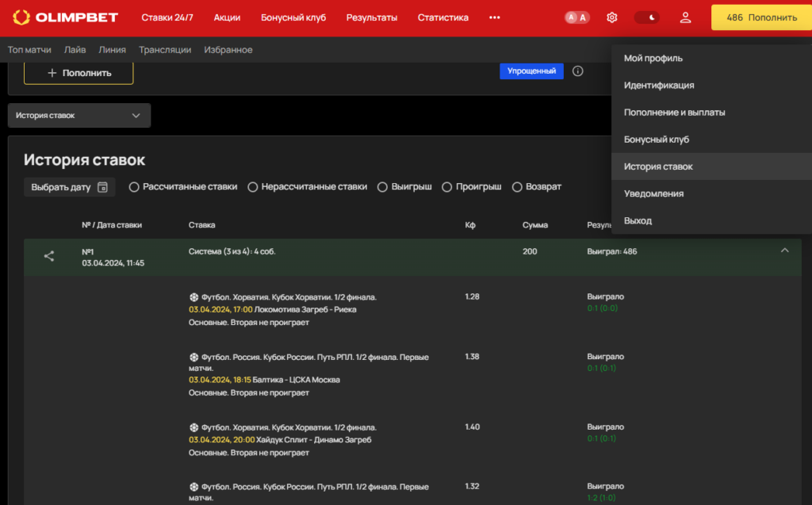Click История ставок in user menu
Screen dimensions: 812x505
711,166
